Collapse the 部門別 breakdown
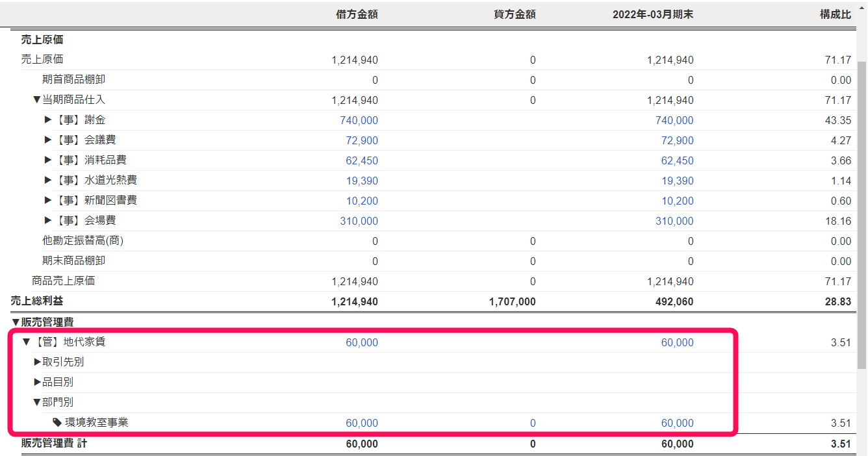This screenshot has height=456, width=868. (x=37, y=403)
